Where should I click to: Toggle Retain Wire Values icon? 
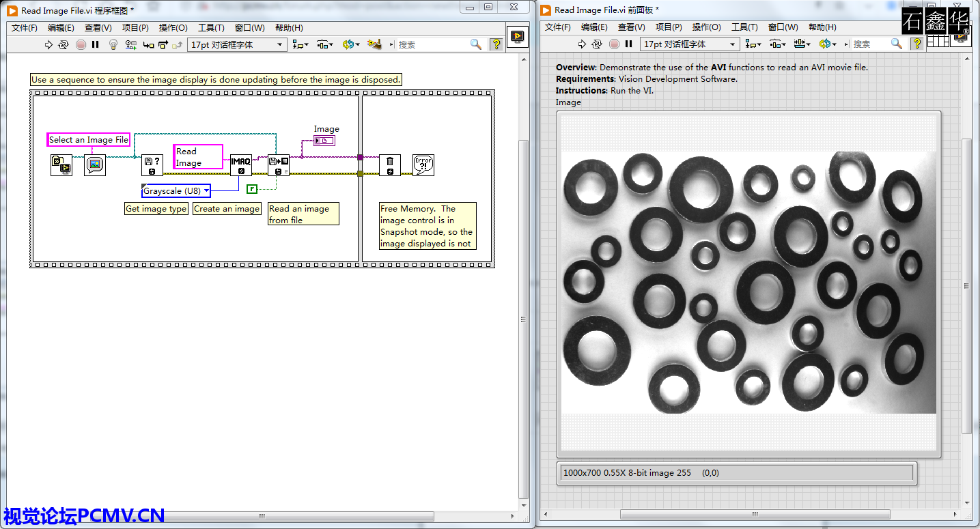[x=131, y=44]
